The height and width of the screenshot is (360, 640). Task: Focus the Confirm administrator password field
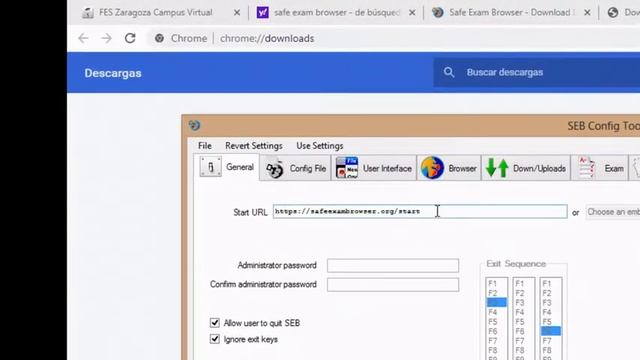point(393,284)
